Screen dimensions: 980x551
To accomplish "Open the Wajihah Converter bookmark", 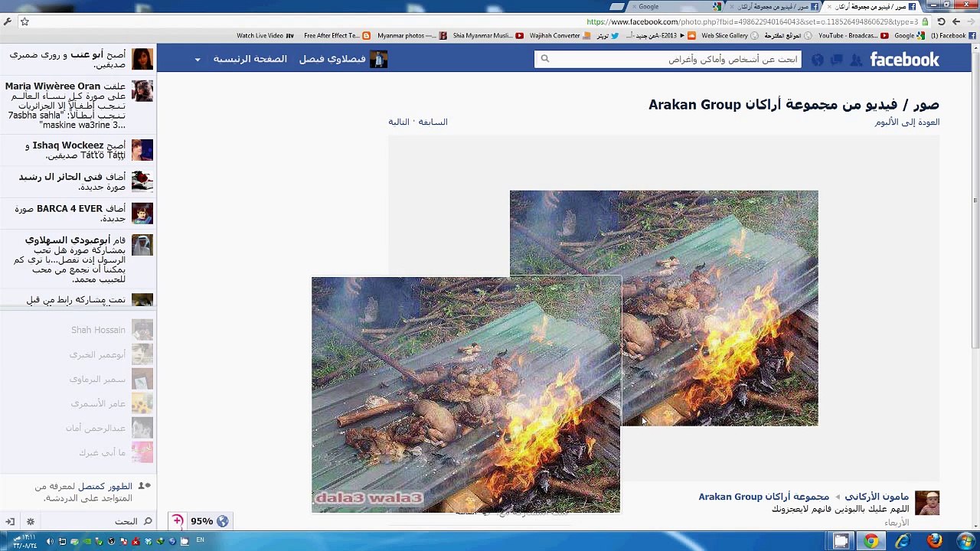I will pos(560,36).
